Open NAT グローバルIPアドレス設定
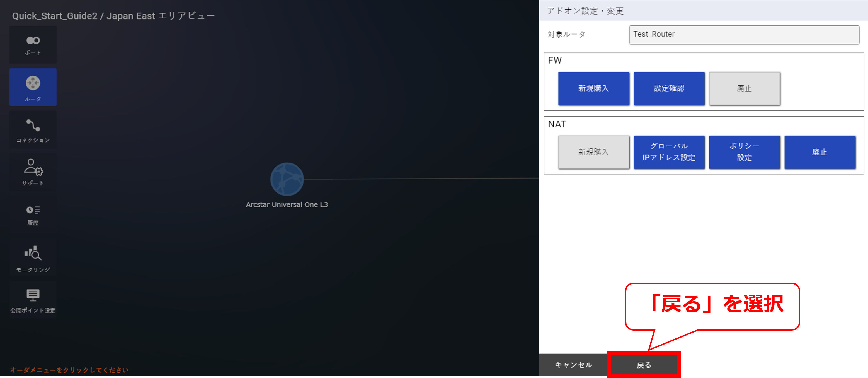The image size is (868, 378). pos(669,152)
